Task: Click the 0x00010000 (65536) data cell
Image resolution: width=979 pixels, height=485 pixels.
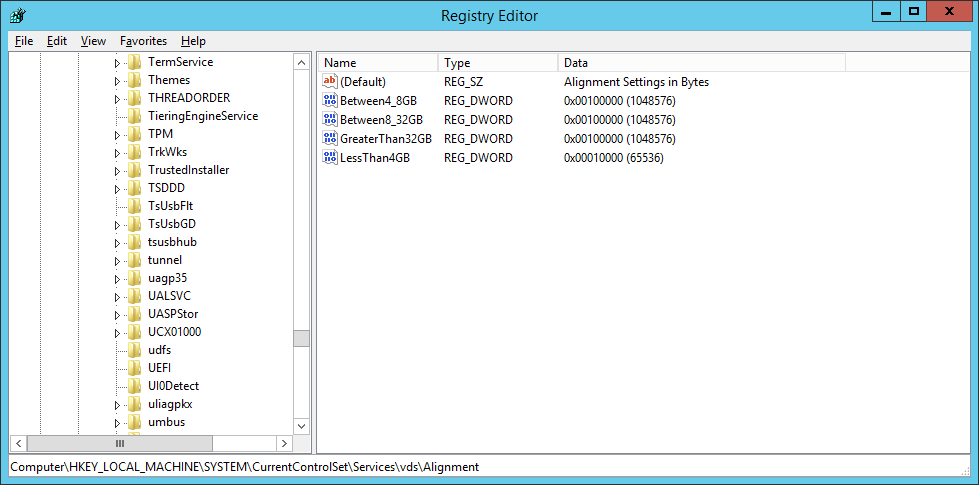Action: (x=613, y=158)
